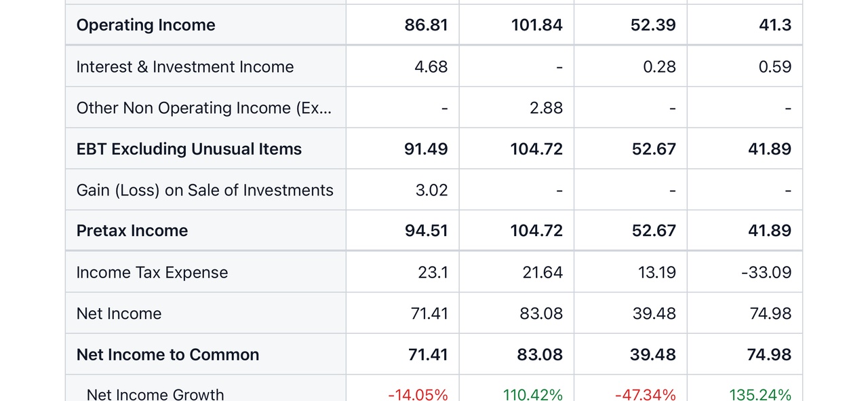Click the Net Income row label
Screen dimensions: 868x401
click(x=119, y=313)
